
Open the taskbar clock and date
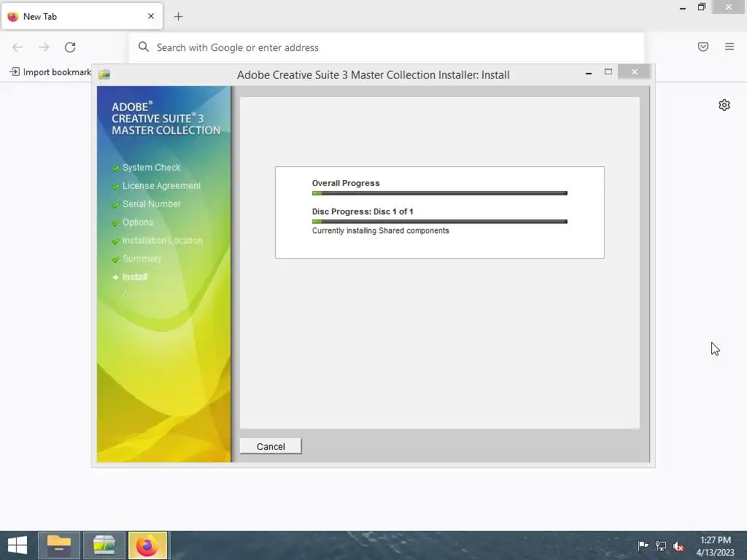(715, 546)
